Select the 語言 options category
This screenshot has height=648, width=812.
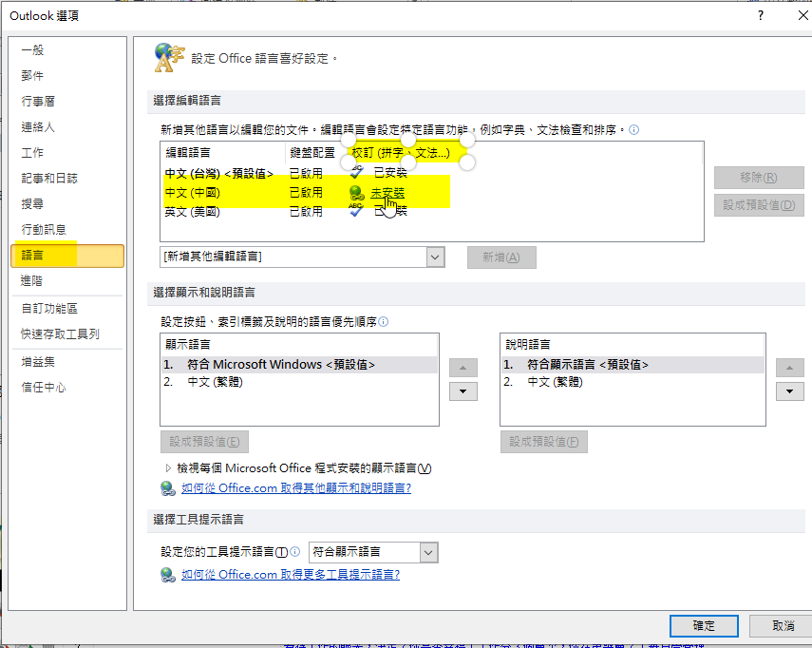(67, 256)
